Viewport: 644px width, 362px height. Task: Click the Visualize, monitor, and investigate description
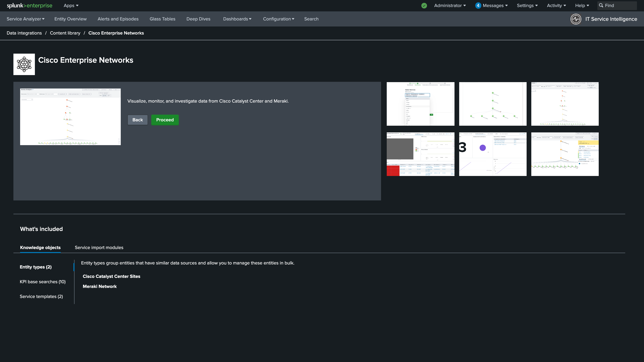coord(208,101)
